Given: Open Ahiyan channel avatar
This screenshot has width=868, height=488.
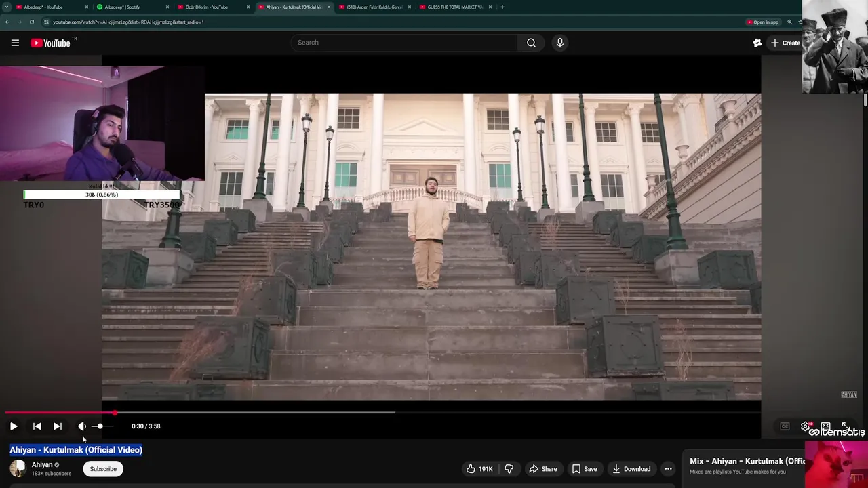Looking at the screenshot, I should point(18,468).
